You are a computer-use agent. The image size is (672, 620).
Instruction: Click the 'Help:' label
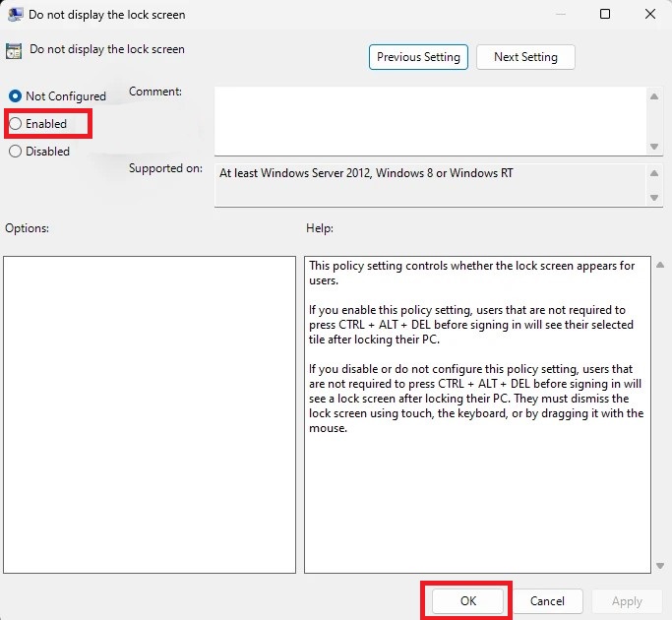point(320,227)
